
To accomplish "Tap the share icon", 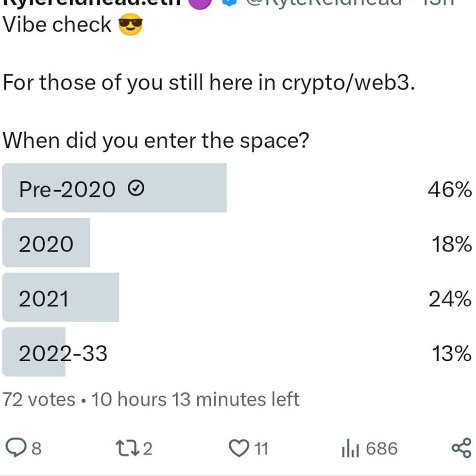I will (x=462, y=448).
